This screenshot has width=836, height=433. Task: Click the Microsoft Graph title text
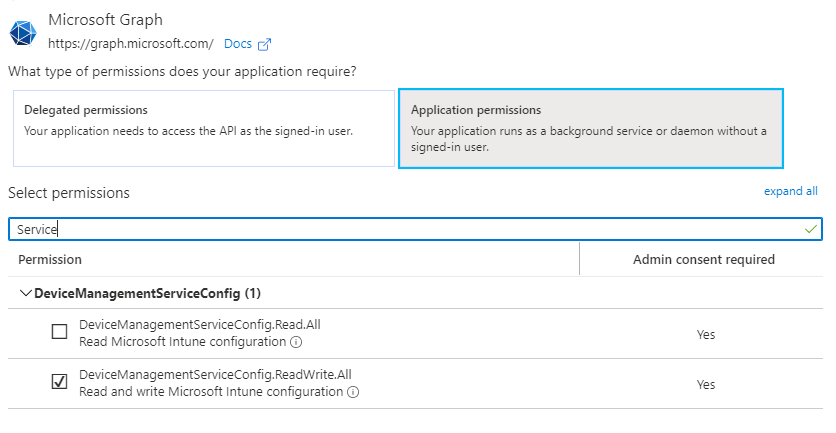106,20
